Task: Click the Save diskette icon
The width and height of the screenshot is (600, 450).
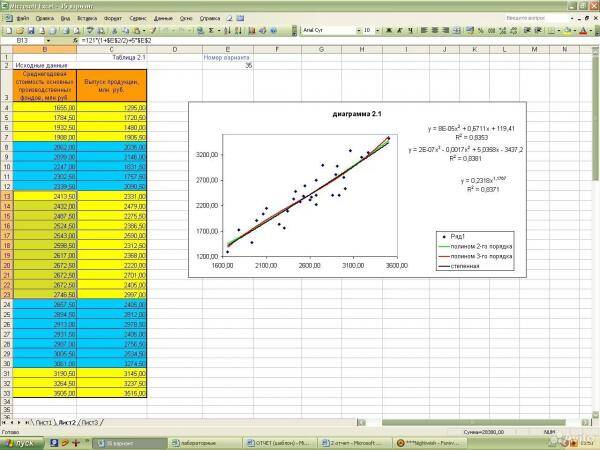Action: [31, 30]
